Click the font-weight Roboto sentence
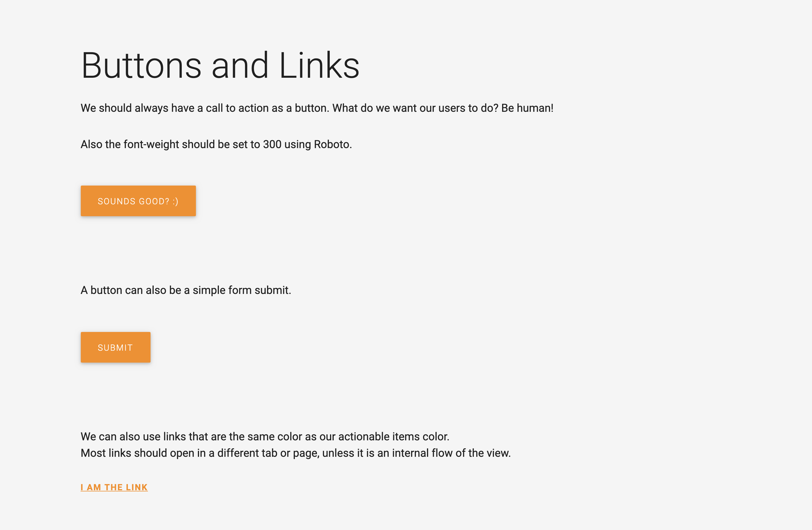 coord(216,144)
